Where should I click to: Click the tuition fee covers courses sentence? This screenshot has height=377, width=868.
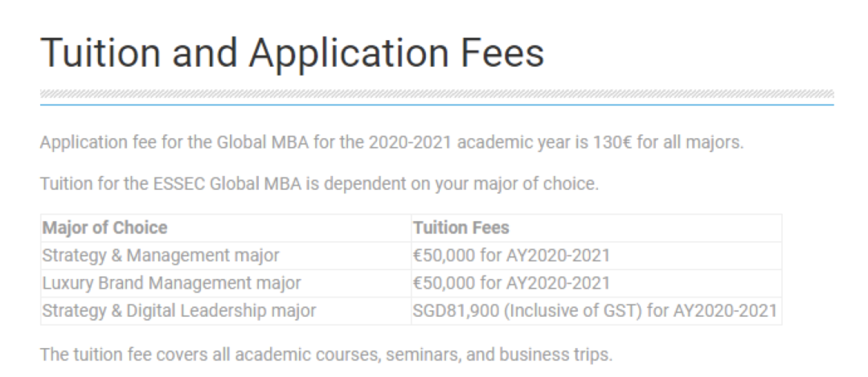tap(326, 354)
